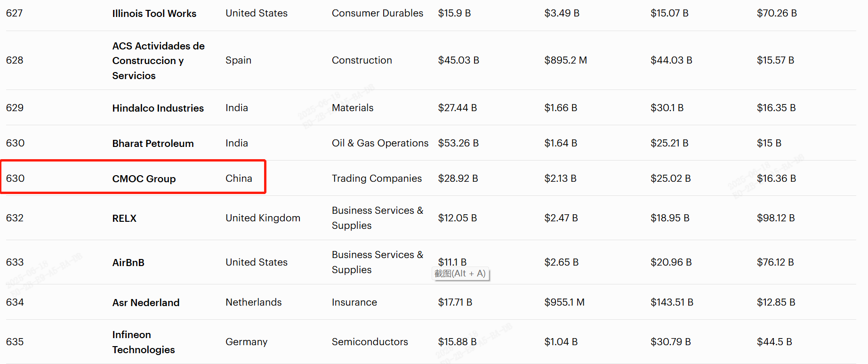Select the Oil & Gas Operations cell
The image size is (868, 364).
[x=380, y=143]
